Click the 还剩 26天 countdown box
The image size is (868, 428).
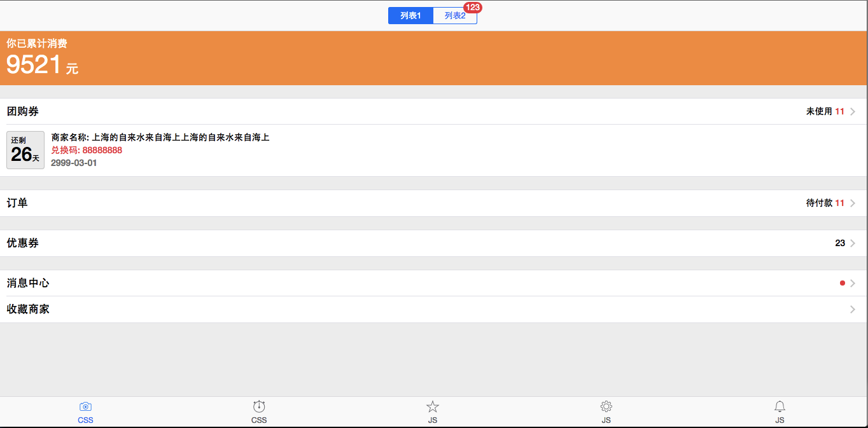[25, 150]
